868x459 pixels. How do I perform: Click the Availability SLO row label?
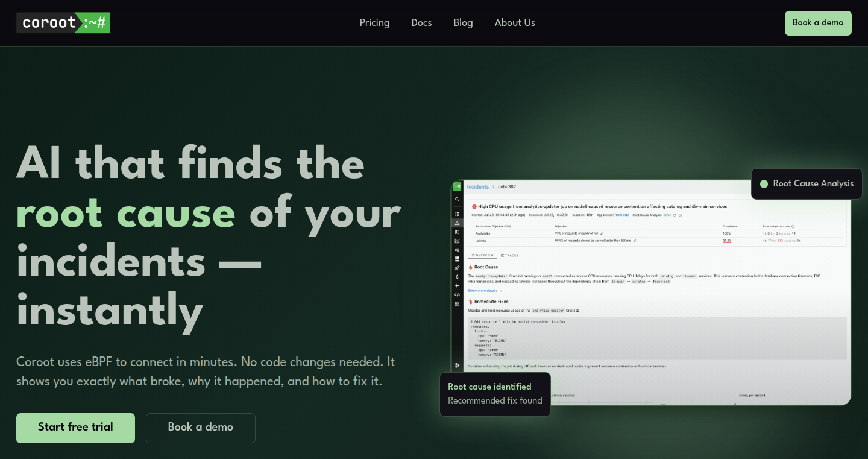(483, 233)
